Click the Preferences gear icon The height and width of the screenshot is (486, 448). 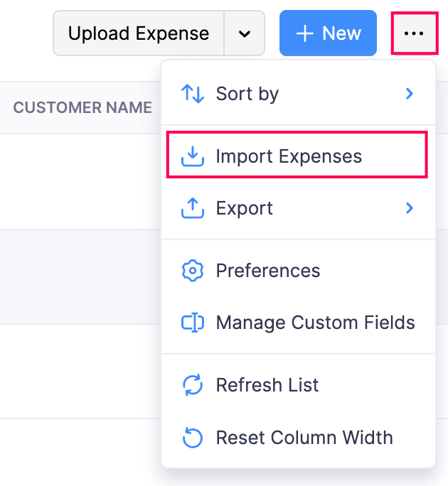click(x=193, y=271)
